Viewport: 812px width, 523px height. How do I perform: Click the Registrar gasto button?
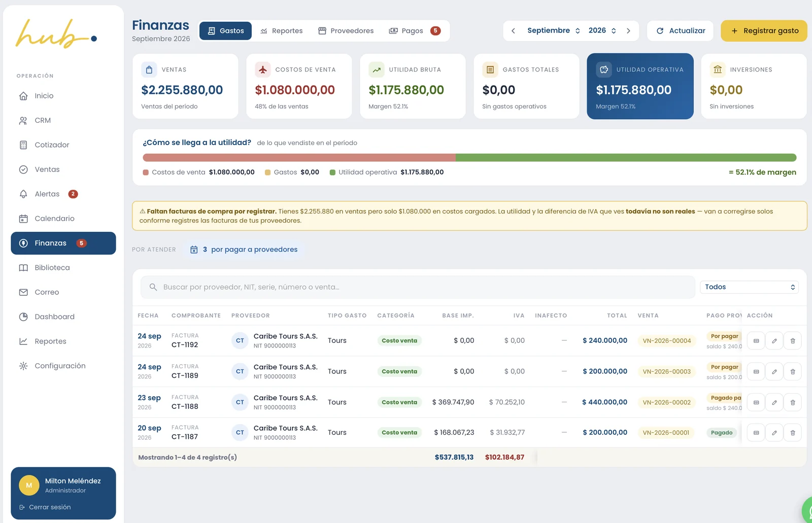(x=764, y=31)
